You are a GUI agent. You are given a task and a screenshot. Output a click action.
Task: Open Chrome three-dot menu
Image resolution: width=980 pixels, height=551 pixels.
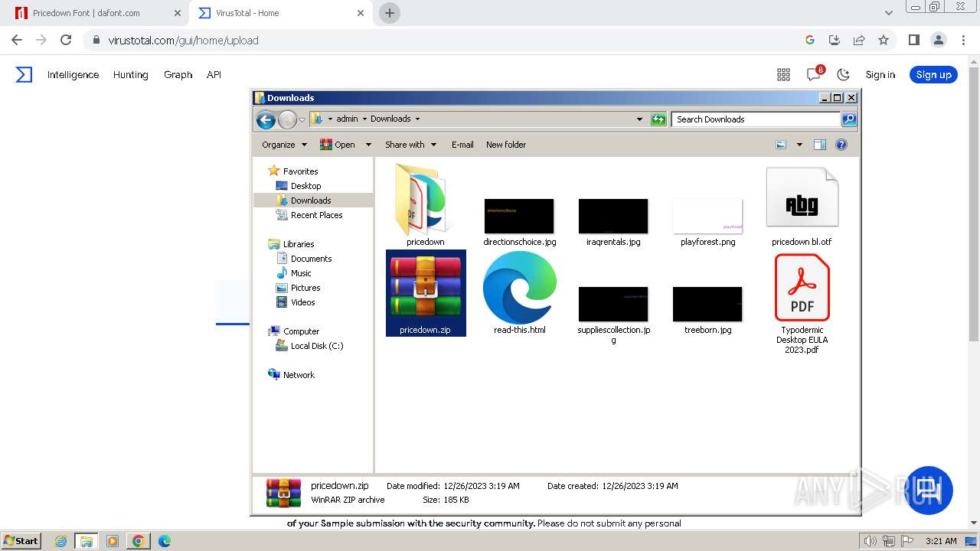[962, 40]
